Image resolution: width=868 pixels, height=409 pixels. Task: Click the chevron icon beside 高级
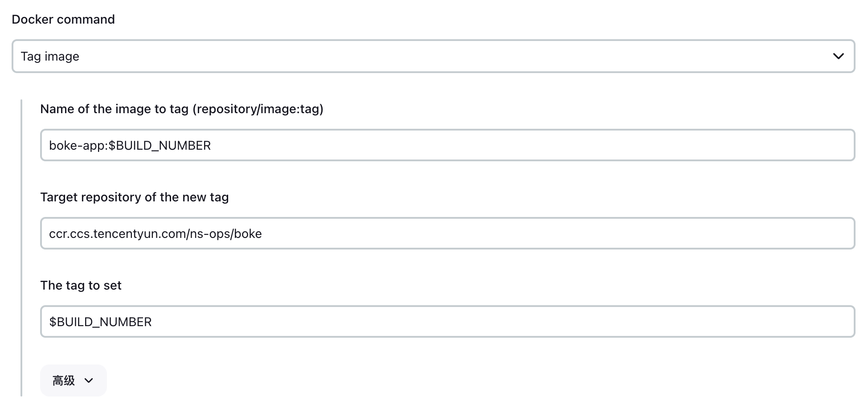pos(89,380)
